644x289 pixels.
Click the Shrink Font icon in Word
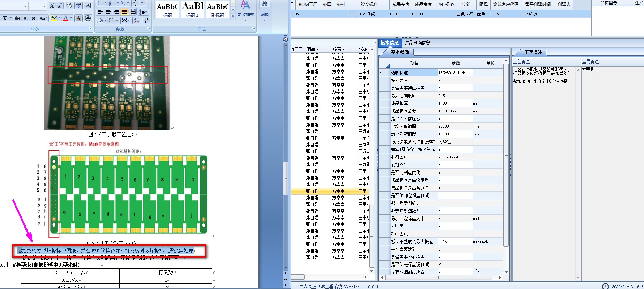[60, 6]
